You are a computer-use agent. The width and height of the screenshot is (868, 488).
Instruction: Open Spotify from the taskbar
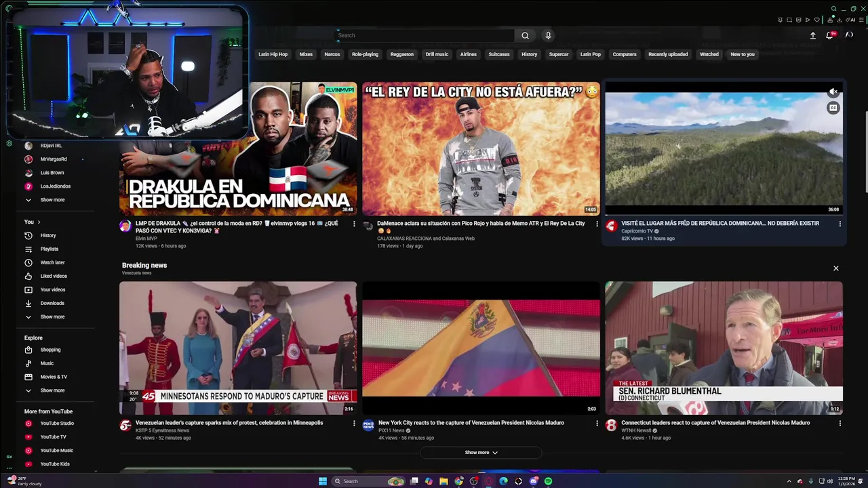point(548,481)
